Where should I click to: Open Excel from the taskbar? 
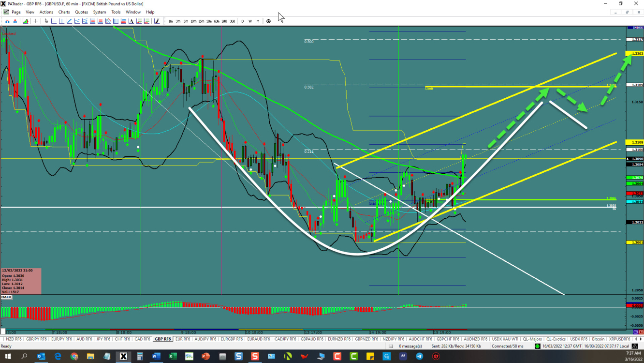(x=172, y=356)
